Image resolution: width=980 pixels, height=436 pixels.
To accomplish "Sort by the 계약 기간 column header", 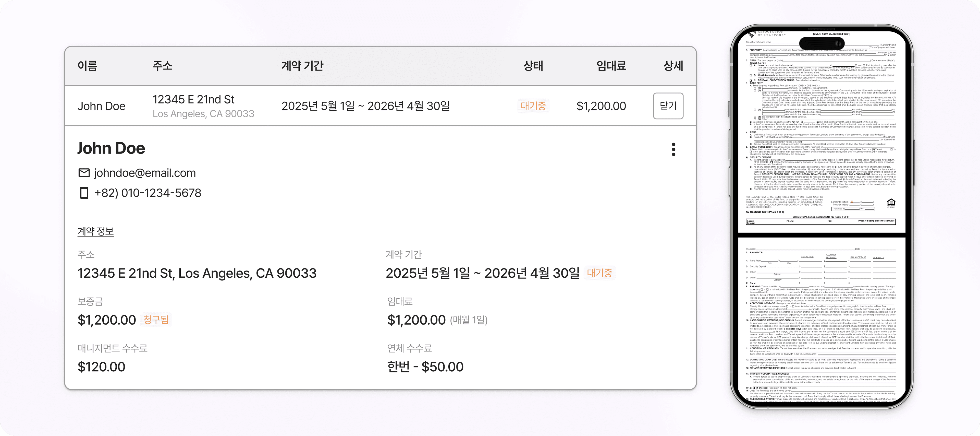I will [302, 65].
